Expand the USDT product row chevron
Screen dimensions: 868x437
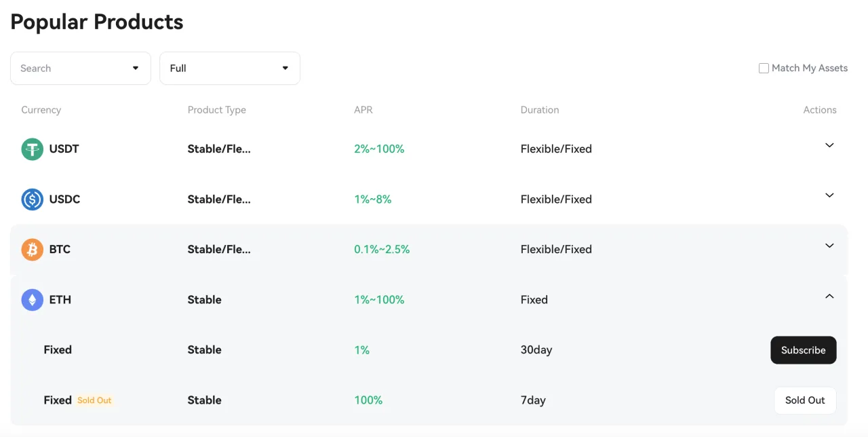coord(829,145)
